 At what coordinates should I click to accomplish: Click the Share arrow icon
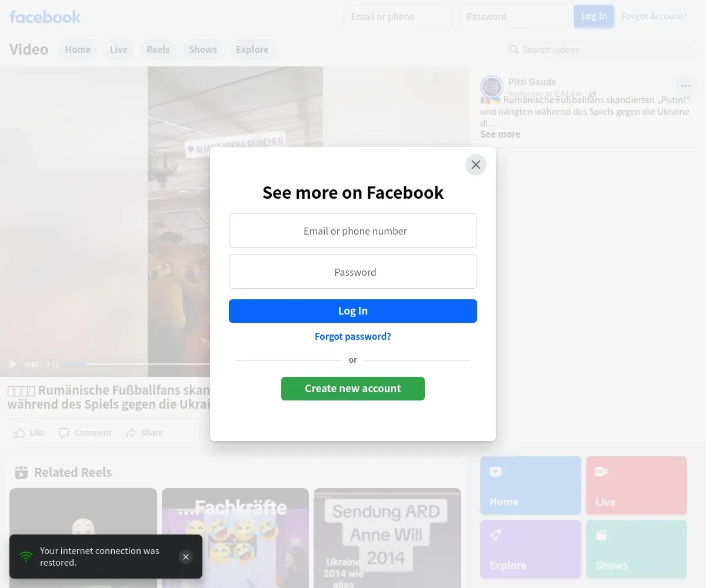click(131, 433)
